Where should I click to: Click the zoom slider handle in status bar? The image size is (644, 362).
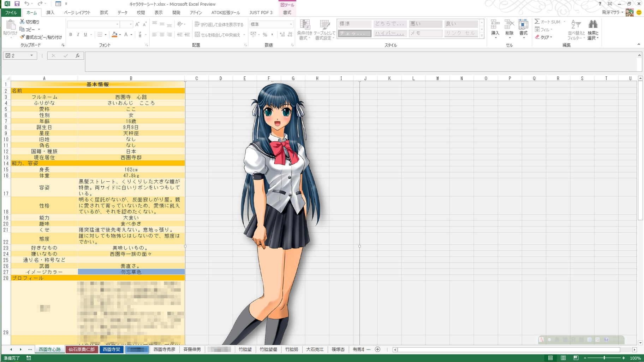604,358
